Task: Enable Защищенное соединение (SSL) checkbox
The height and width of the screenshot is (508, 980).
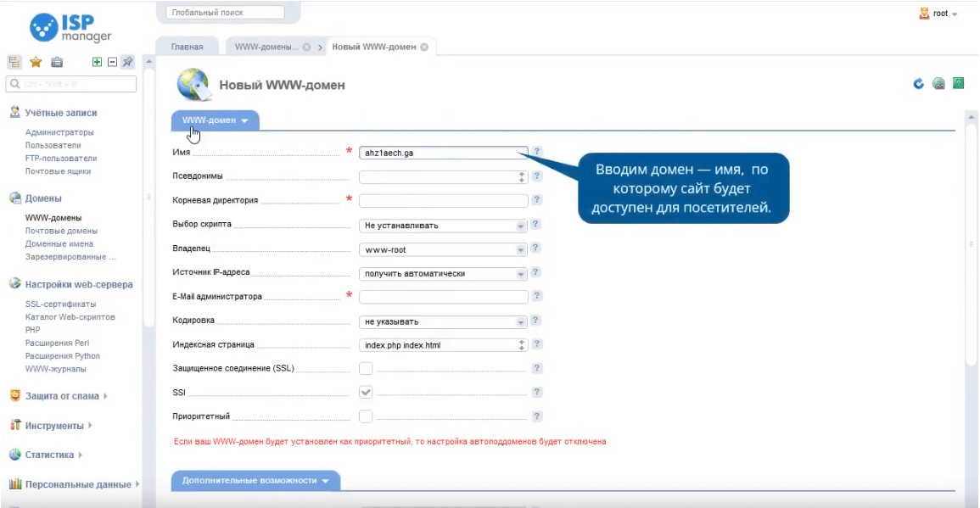Action: (366, 369)
